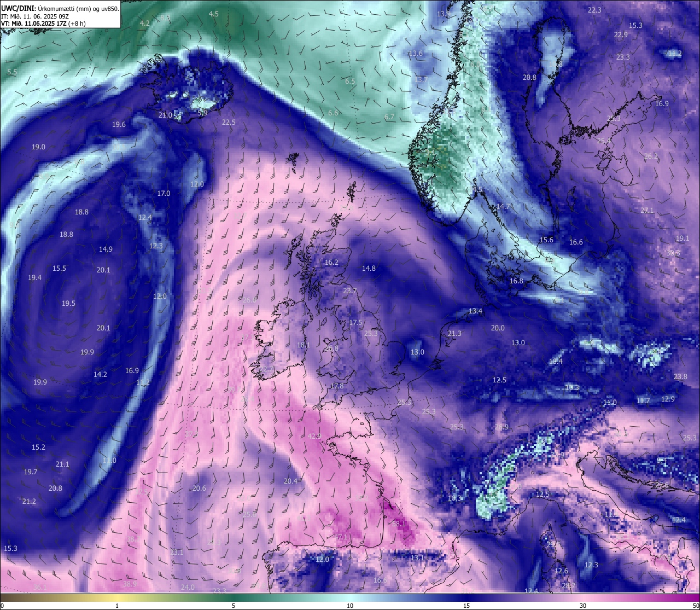This screenshot has width=700, height=610.
Task: Click the 21.3 value over the Netherlands
Action: [x=454, y=333]
